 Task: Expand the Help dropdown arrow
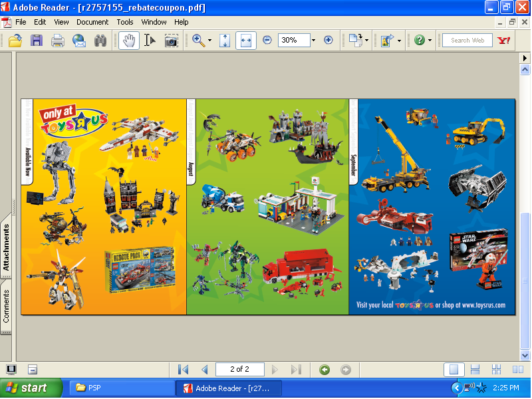click(430, 40)
